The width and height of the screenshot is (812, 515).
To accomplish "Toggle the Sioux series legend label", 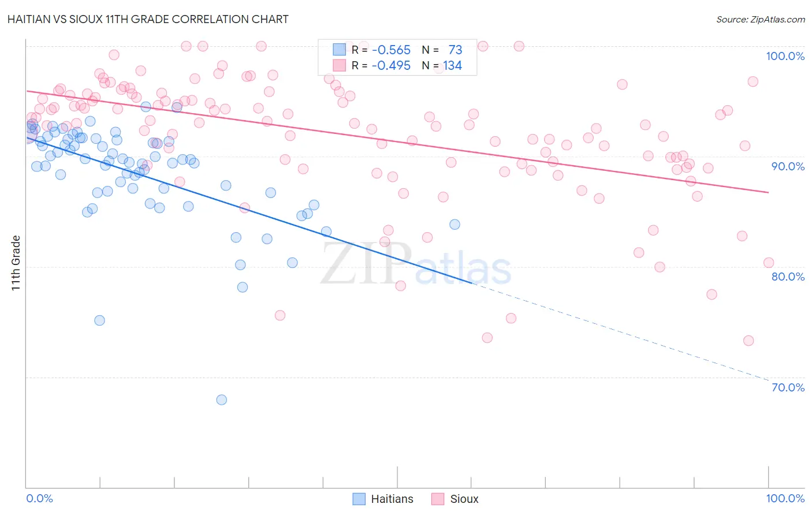I will (x=464, y=499).
